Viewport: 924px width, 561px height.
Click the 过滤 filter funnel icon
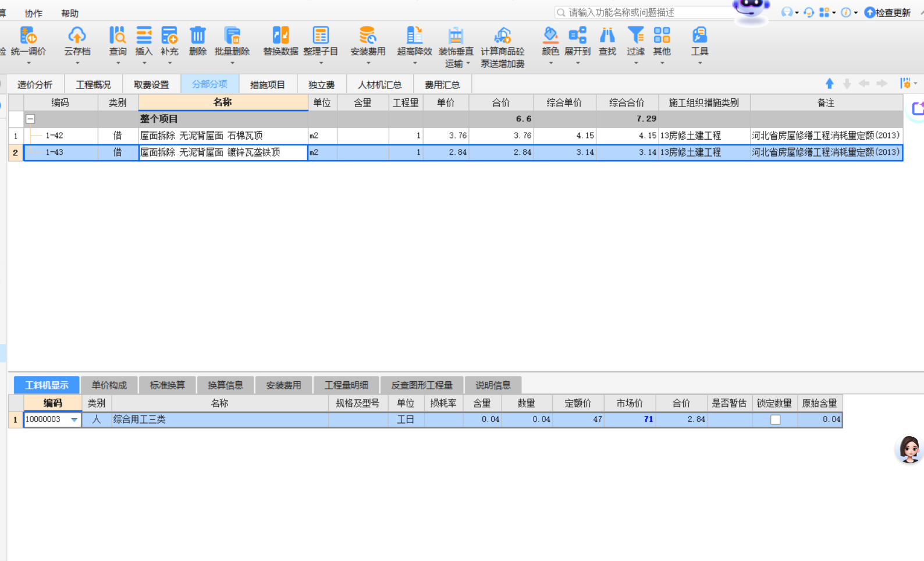pyautogui.click(x=635, y=35)
